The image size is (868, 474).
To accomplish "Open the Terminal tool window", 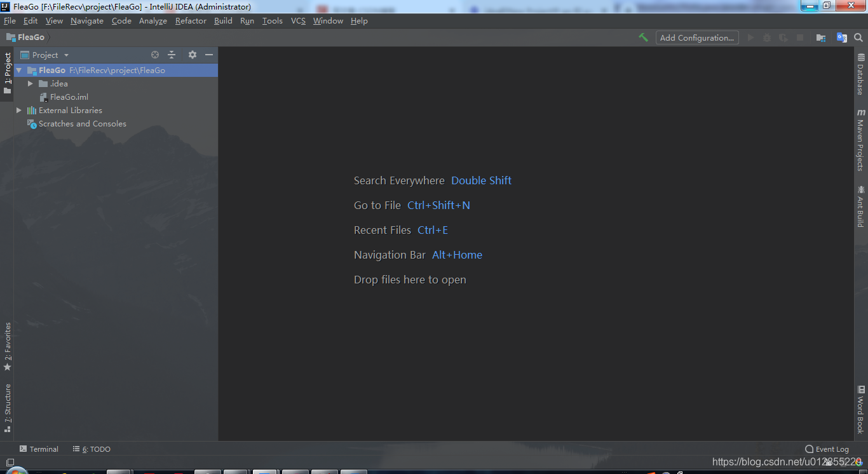I will 39,449.
